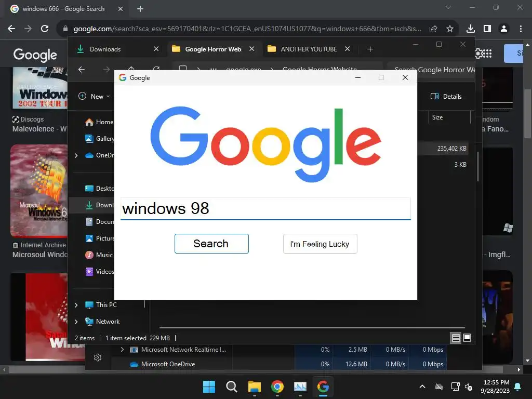Select Desktop in the File Explorer sidebar
Screen dimensions: 532x399
click(x=99, y=188)
